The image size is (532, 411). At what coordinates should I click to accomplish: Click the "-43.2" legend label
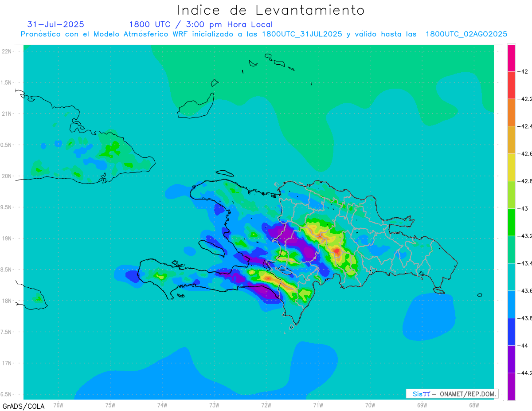click(524, 236)
